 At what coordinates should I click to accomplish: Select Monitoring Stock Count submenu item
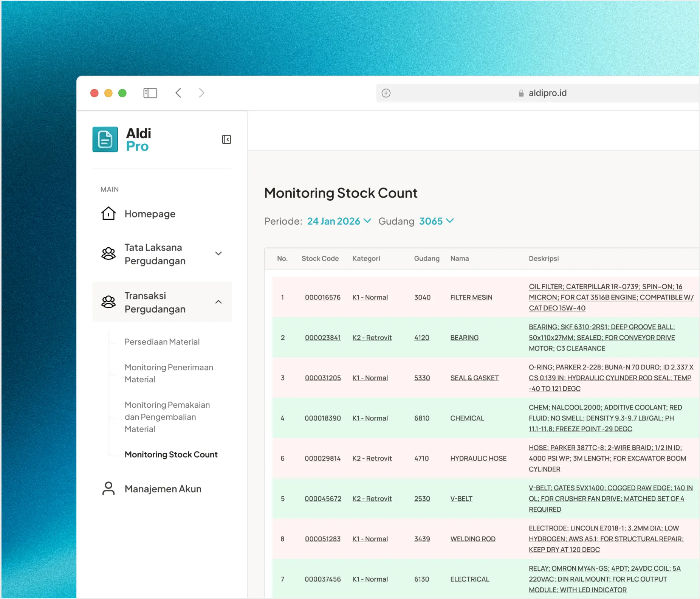171,455
